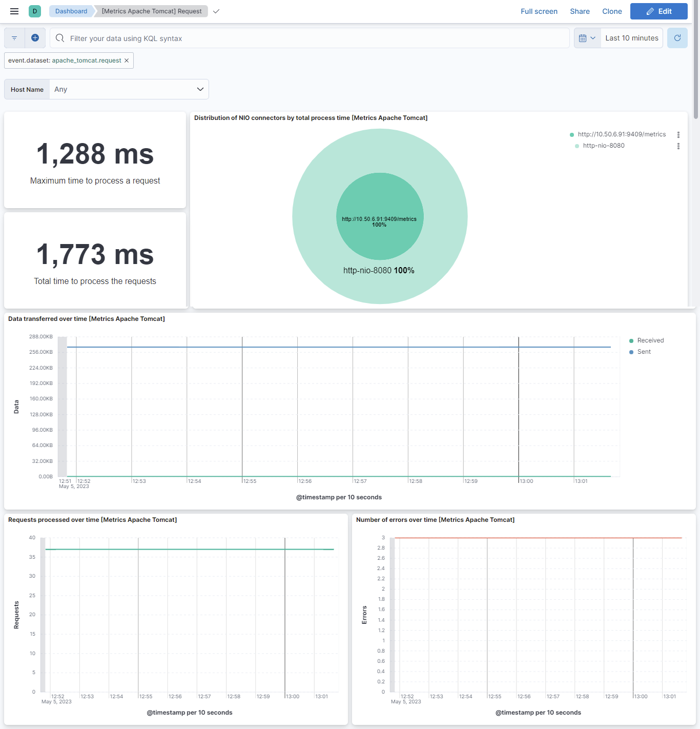Open options for http-nio-8080 legend item
Image resolution: width=700 pixels, height=729 pixels.
tap(678, 146)
